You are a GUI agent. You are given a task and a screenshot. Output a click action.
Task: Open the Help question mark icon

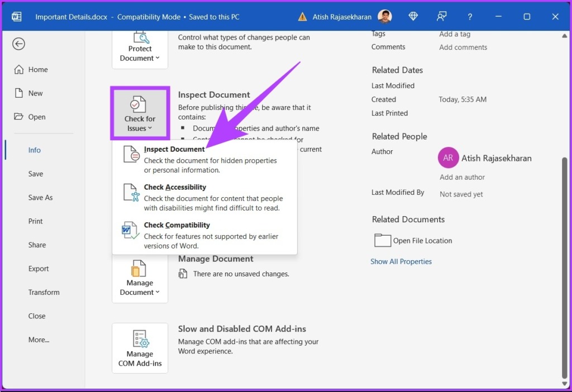pyautogui.click(x=470, y=17)
